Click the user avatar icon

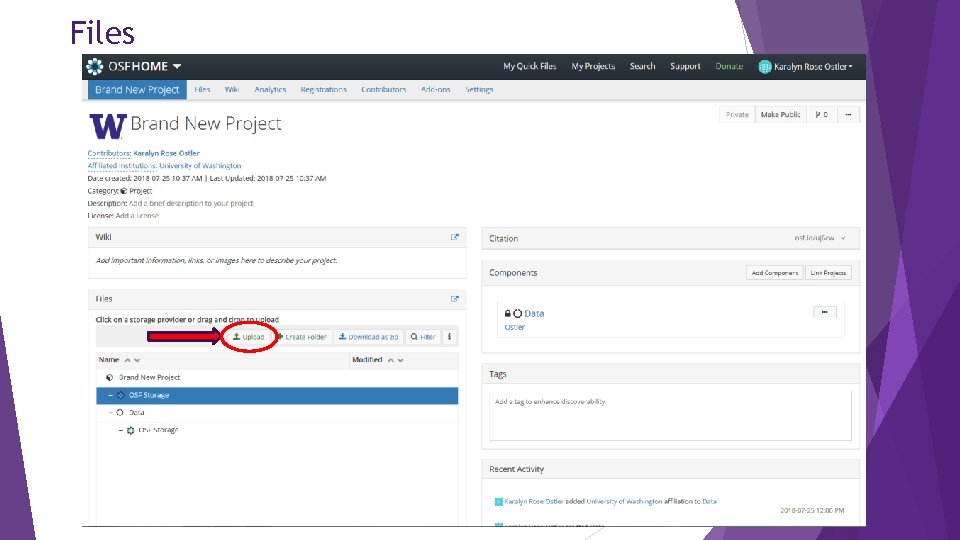[x=765, y=67]
